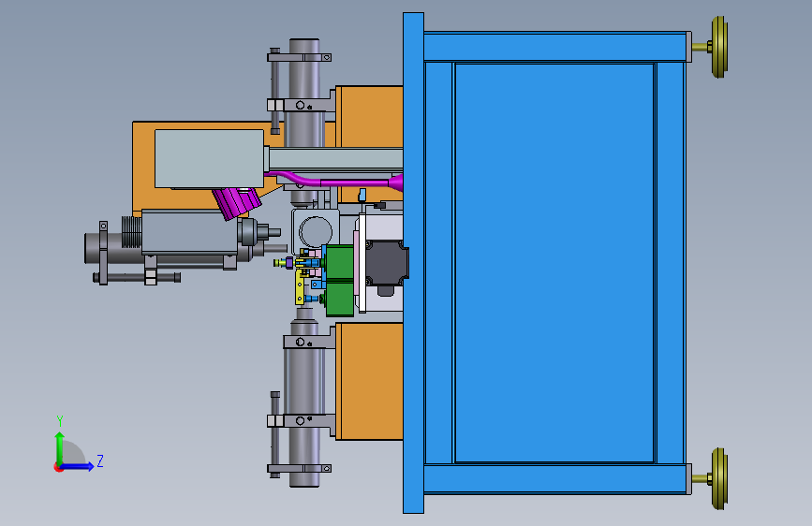Select the green block in the model
The width and height of the screenshot is (812, 526).
point(340,281)
